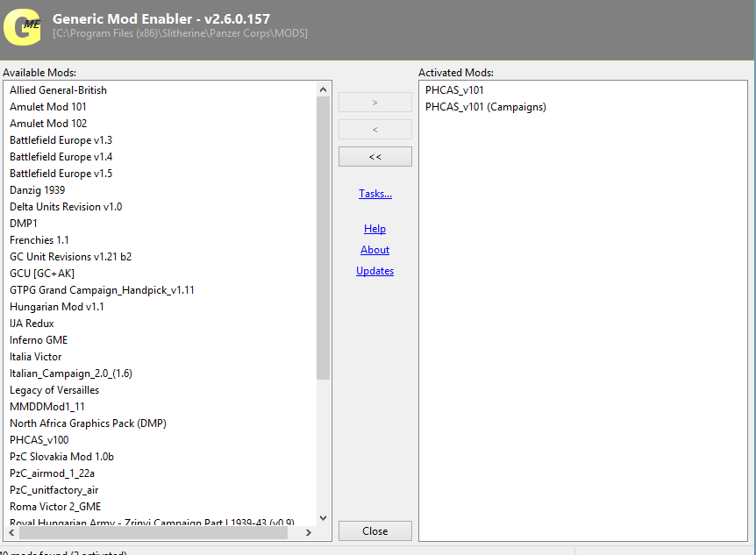
Task: Select Battlefield Europe v1.4
Action: point(61,157)
